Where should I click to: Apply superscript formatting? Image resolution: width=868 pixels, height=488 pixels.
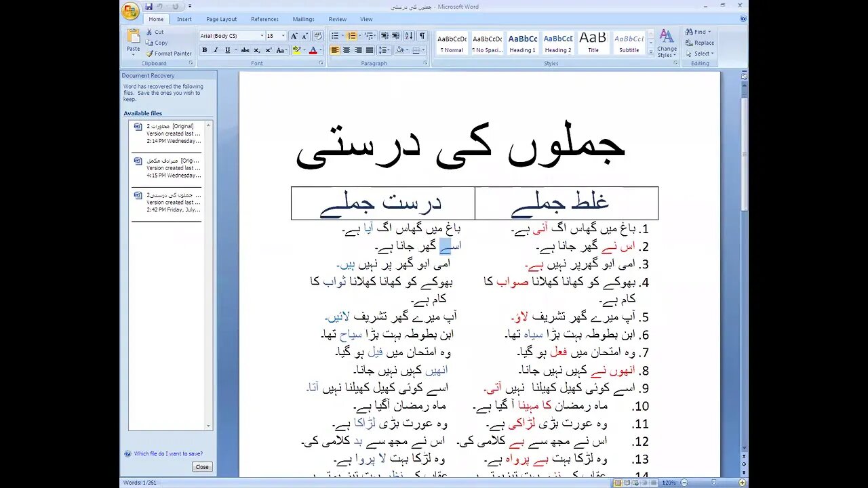pos(269,50)
